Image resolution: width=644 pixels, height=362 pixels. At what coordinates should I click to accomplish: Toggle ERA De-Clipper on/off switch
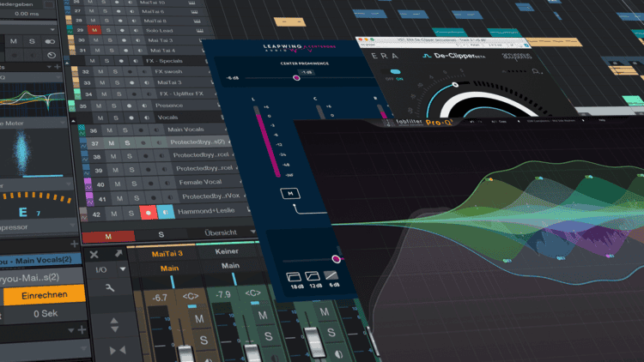click(395, 71)
